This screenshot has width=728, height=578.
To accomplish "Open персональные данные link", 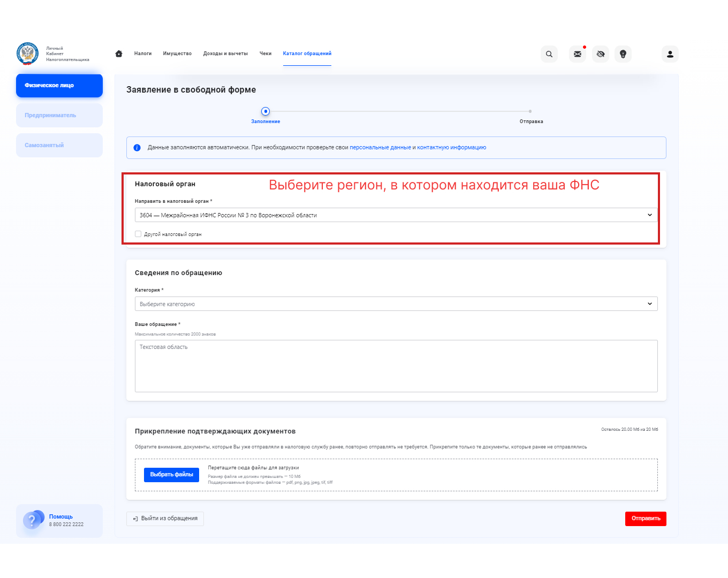I will point(381,148).
